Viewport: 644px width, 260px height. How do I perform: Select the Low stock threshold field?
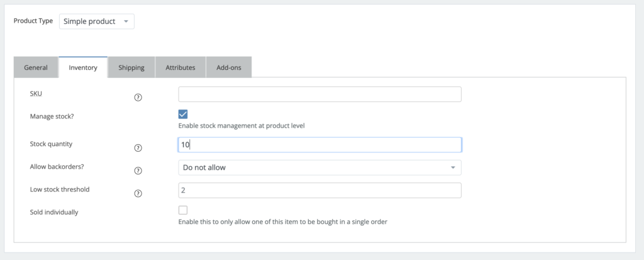pyautogui.click(x=319, y=190)
